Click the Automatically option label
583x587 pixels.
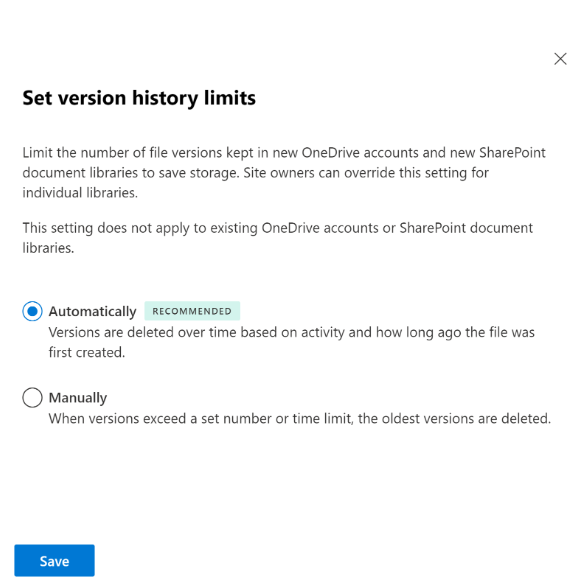click(x=92, y=311)
